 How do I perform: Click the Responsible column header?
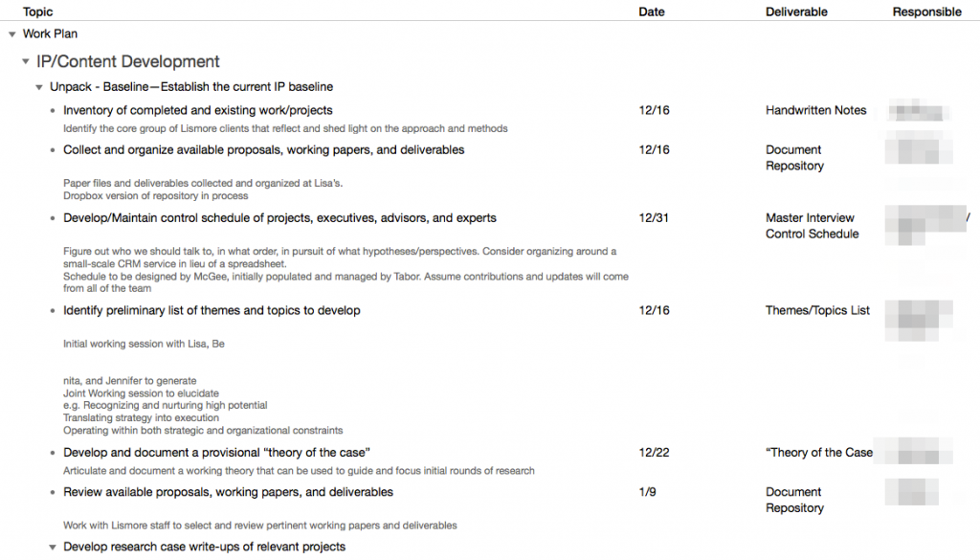click(x=926, y=11)
